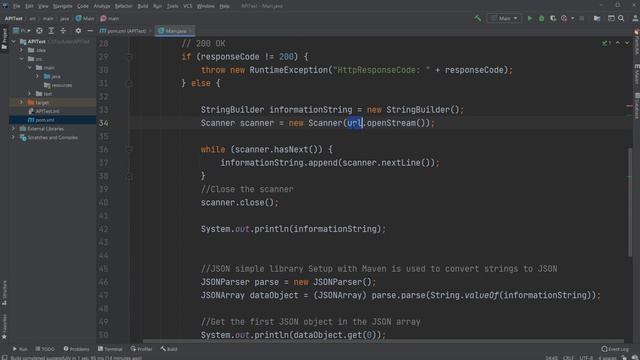Click the window-shaped icon left of the magnifier
The image size is (640, 360).
(611, 18)
